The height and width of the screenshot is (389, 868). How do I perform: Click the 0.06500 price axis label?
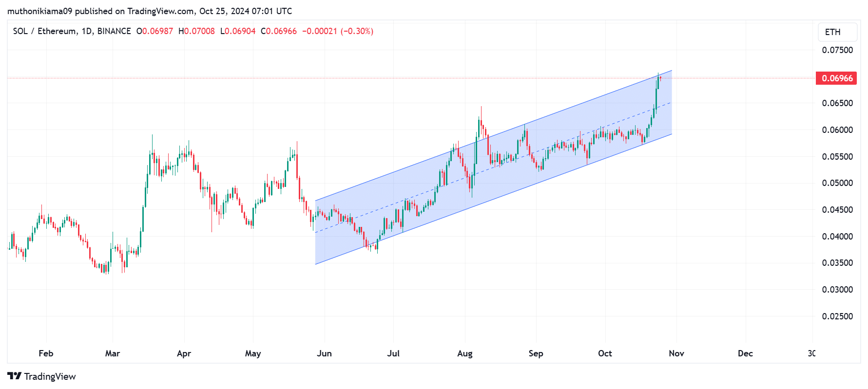pyautogui.click(x=837, y=103)
